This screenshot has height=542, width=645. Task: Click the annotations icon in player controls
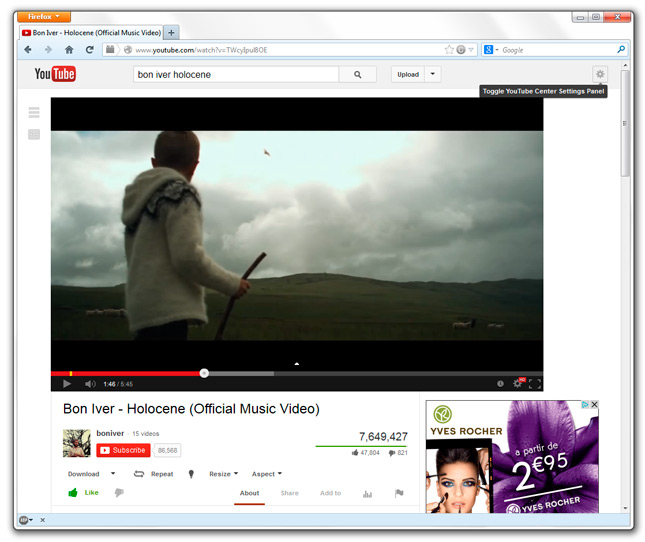point(500,384)
